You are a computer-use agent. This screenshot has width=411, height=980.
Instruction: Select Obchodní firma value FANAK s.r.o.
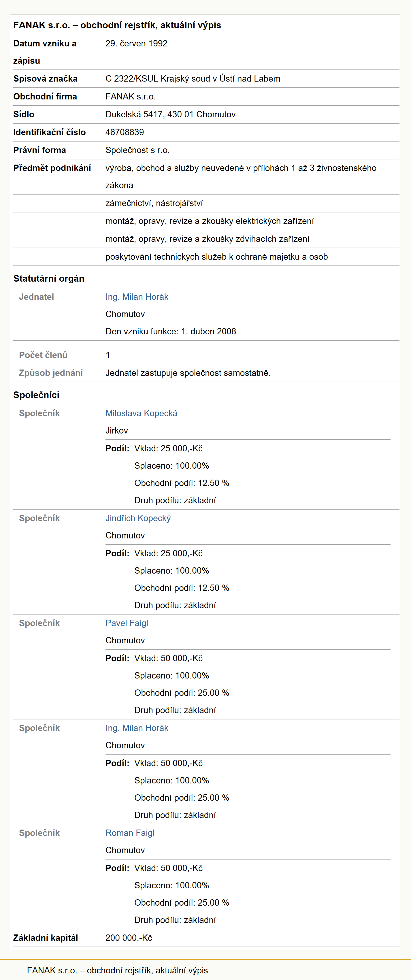[131, 97]
